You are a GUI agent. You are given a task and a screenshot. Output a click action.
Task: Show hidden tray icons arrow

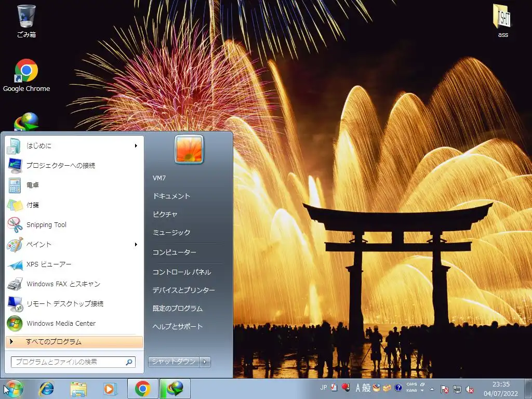click(x=432, y=389)
